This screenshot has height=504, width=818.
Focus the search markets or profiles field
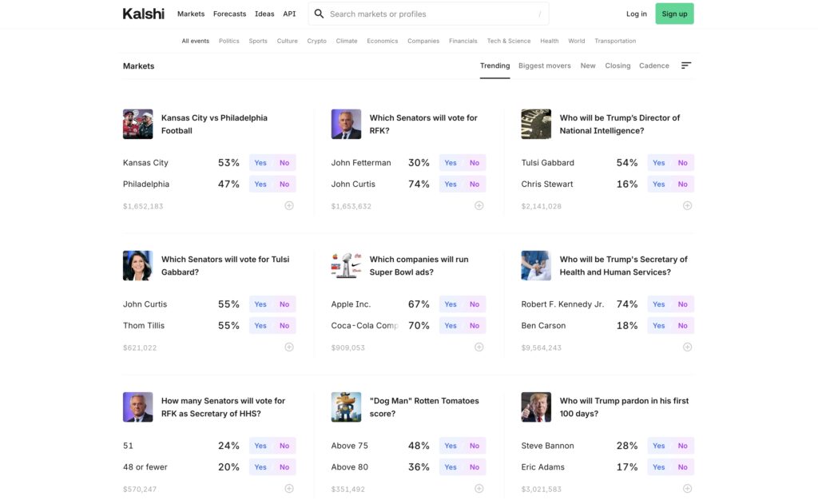click(428, 14)
